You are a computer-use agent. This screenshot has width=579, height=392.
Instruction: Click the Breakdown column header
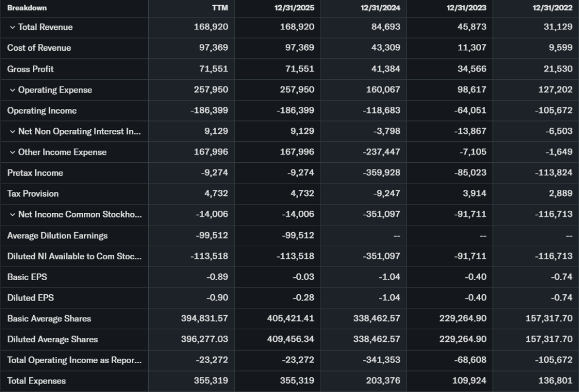[x=27, y=8]
